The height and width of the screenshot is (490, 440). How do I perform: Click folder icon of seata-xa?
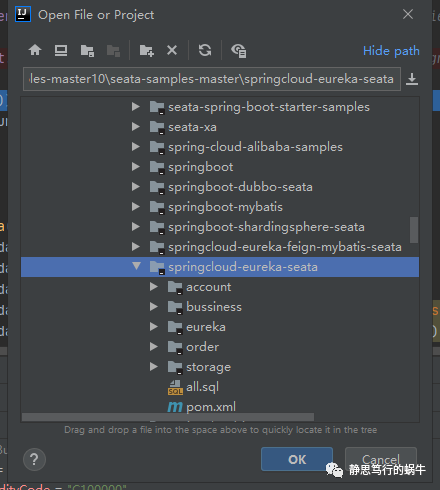[x=157, y=127]
